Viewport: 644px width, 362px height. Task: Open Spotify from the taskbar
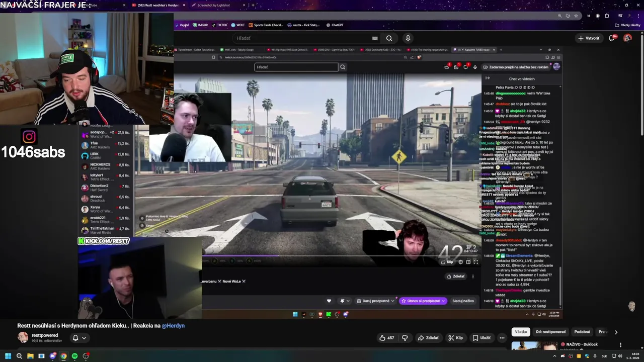click(74, 356)
